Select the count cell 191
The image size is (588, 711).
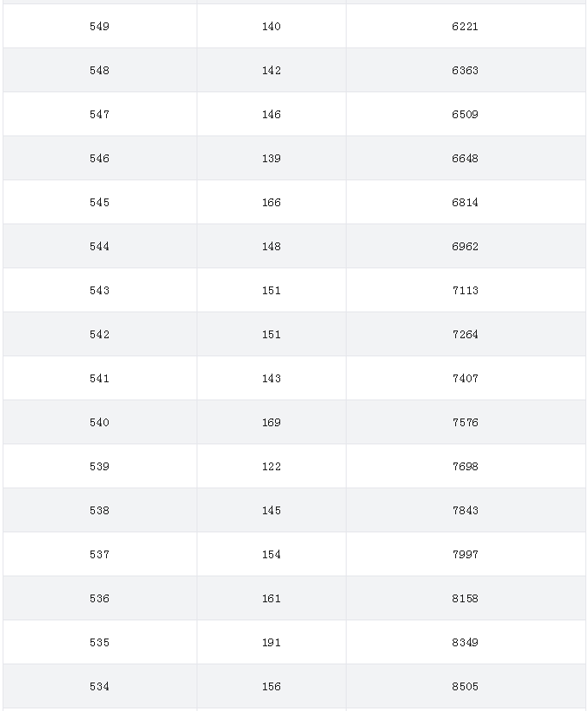272,642
